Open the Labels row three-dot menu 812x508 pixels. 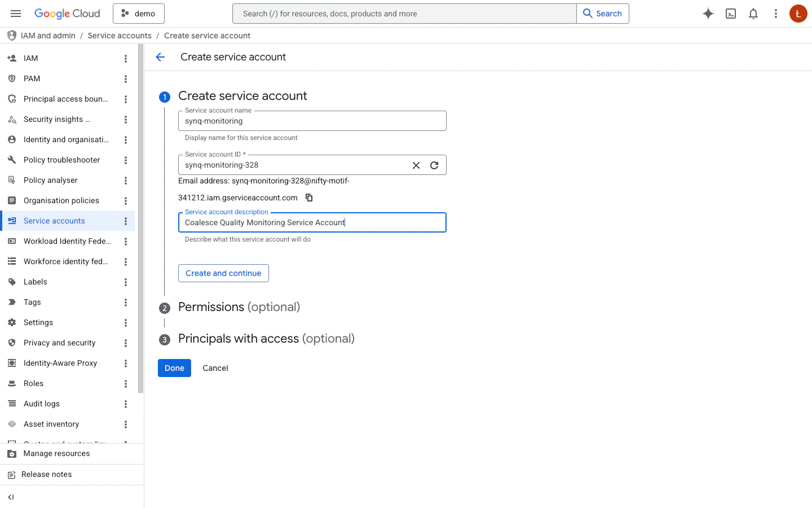tap(126, 282)
